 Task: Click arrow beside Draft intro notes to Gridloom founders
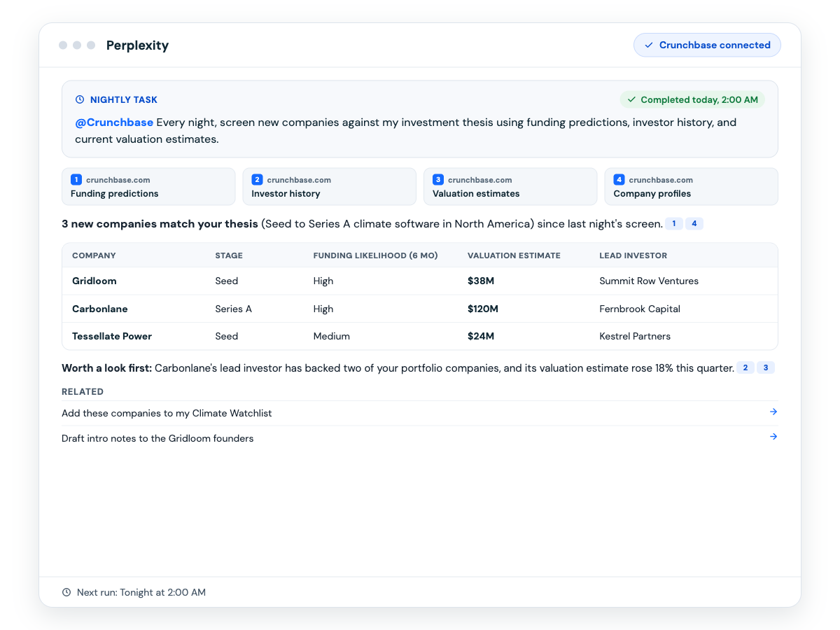[773, 437]
